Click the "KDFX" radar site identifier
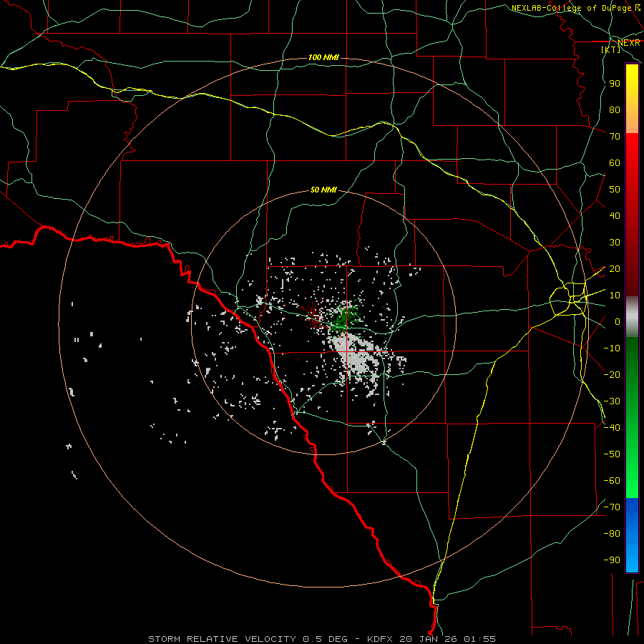Viewport: 644px width, 644px height. point(381,639)
